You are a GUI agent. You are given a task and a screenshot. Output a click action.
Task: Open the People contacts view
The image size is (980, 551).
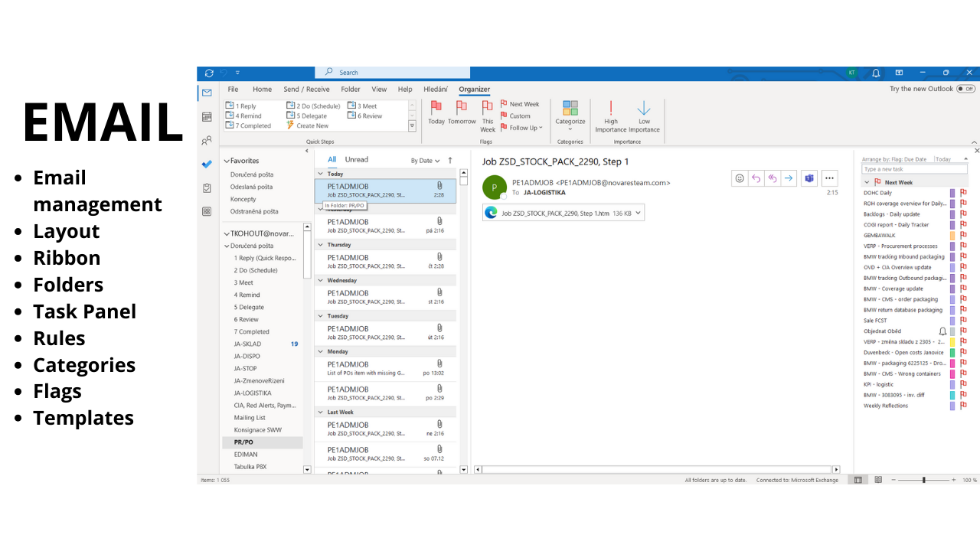(207, 141)
